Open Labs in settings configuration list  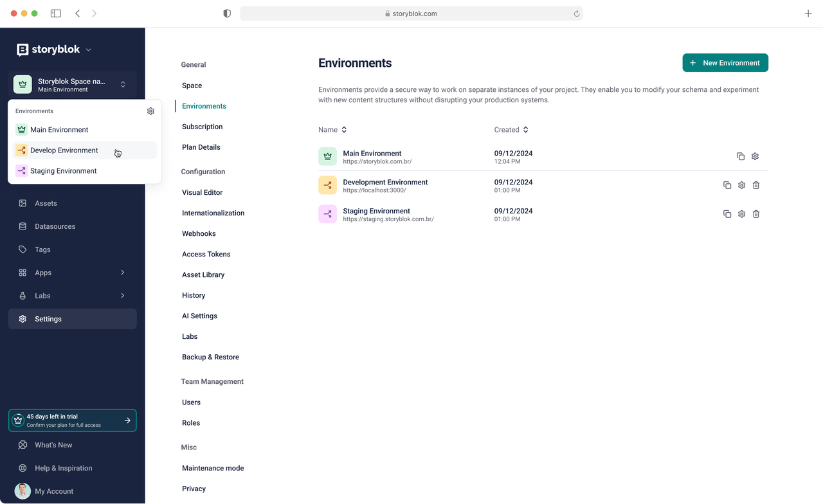190,336
